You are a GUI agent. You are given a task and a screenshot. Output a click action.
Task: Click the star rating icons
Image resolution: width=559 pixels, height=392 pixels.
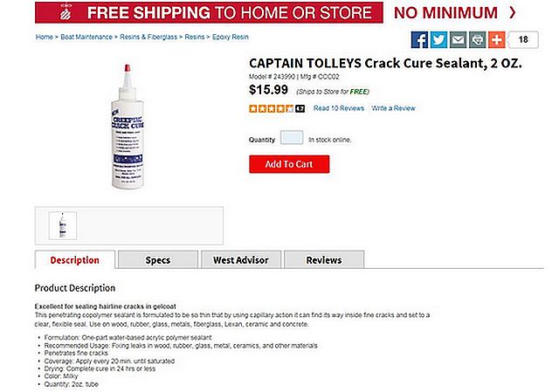[273, 108]
